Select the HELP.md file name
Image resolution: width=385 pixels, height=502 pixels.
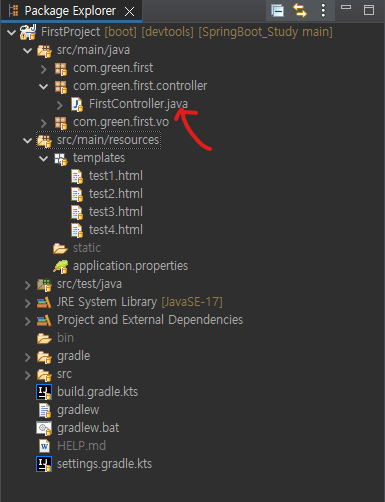[81, 446]
